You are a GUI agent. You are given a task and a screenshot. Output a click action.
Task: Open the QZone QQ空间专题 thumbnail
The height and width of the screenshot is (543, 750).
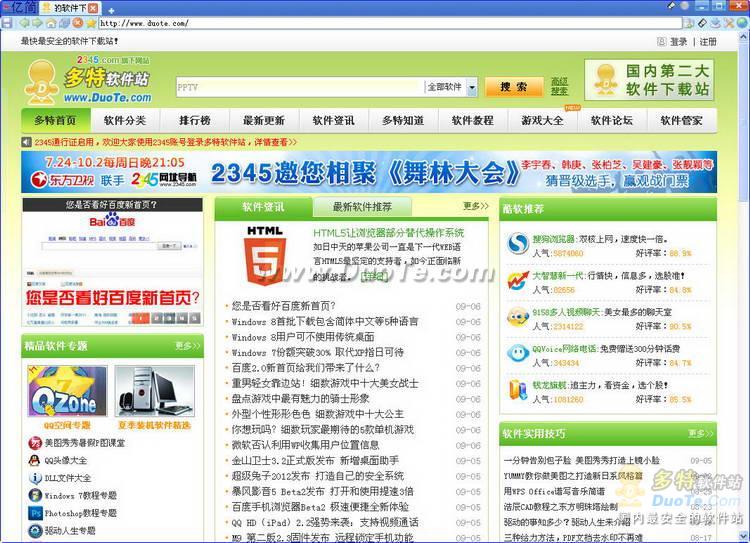coord(67,391)
